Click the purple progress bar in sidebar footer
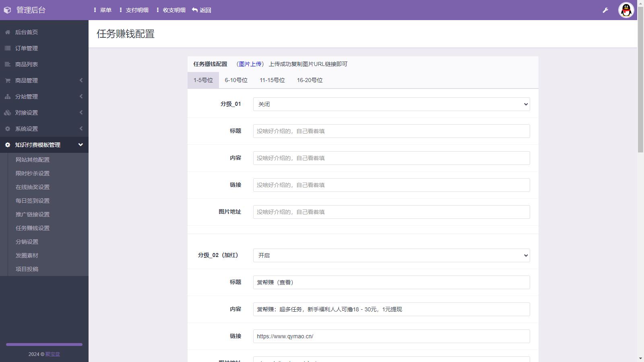 pyautogui.click(x=44, y=344)
